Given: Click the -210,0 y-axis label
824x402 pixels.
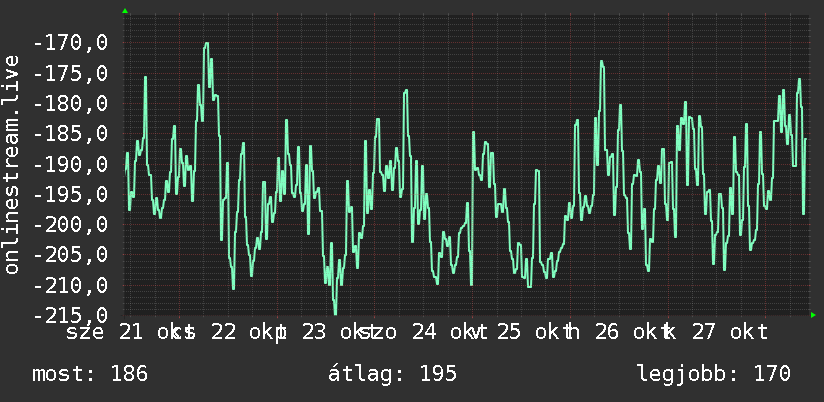Looking at the screenshot, I should coord(70,286).
